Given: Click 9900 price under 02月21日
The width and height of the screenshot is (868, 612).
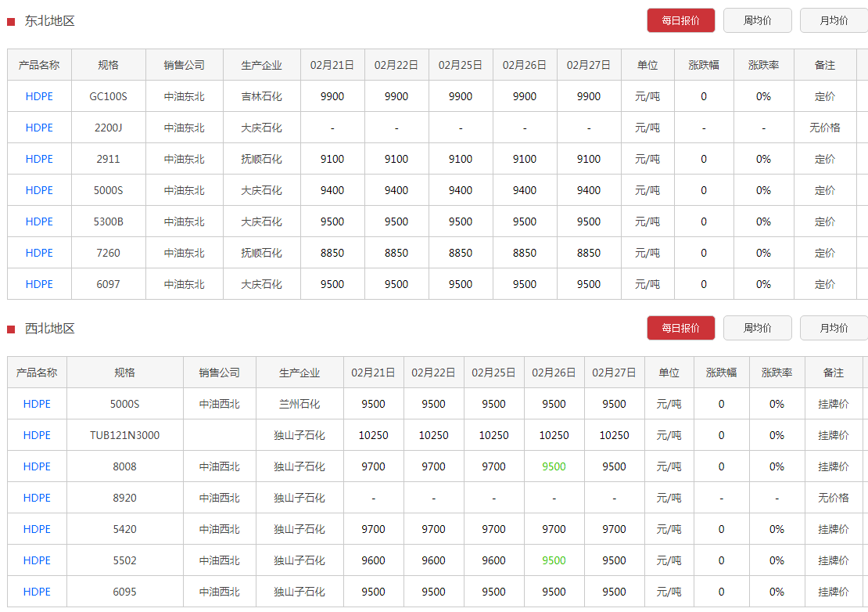Looking at the screenshot, I should pos(332,96).
